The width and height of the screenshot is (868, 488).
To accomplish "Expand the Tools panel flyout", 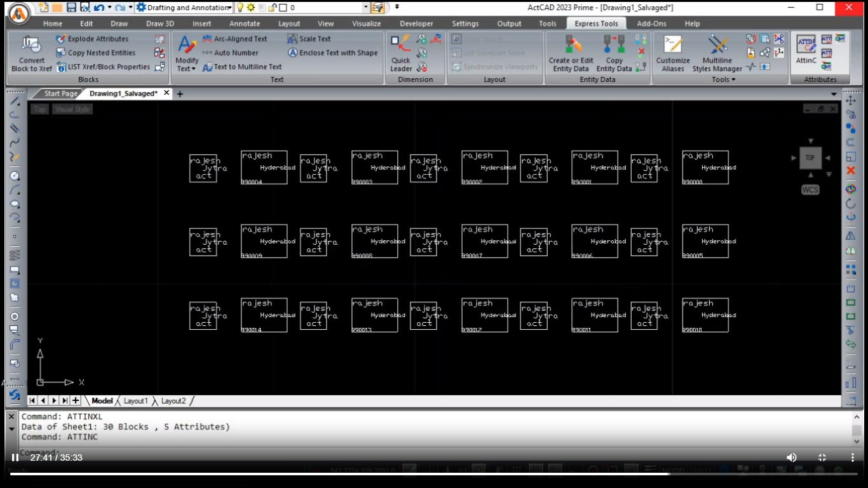I will [723, 79].
